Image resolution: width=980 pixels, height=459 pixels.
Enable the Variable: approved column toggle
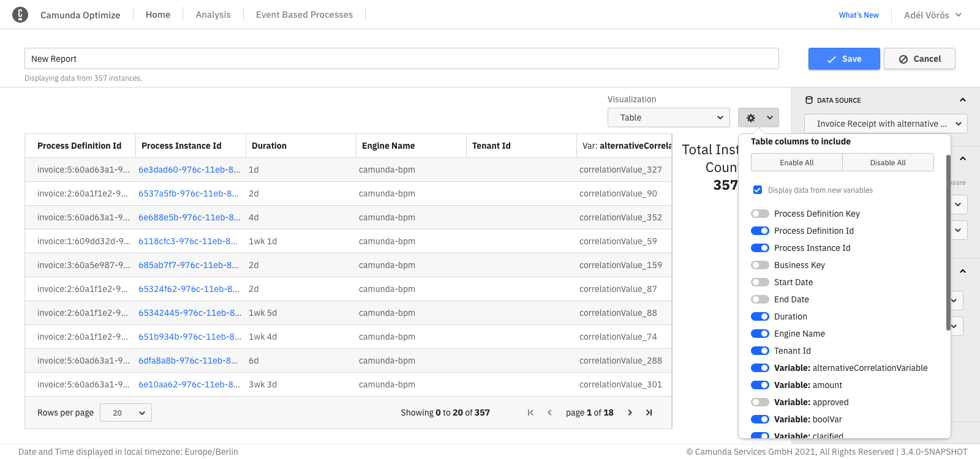coord(760,402)
